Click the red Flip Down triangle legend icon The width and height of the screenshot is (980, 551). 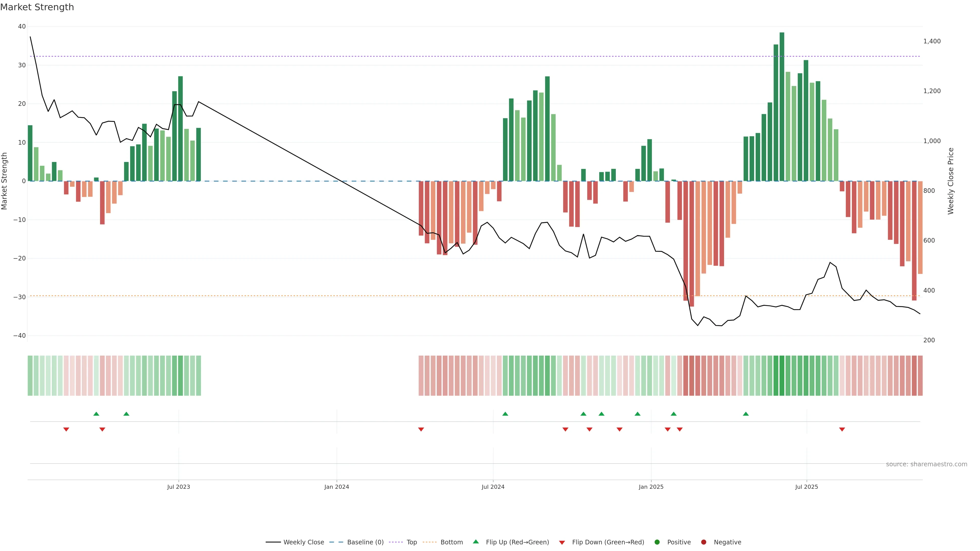(562, 542)
